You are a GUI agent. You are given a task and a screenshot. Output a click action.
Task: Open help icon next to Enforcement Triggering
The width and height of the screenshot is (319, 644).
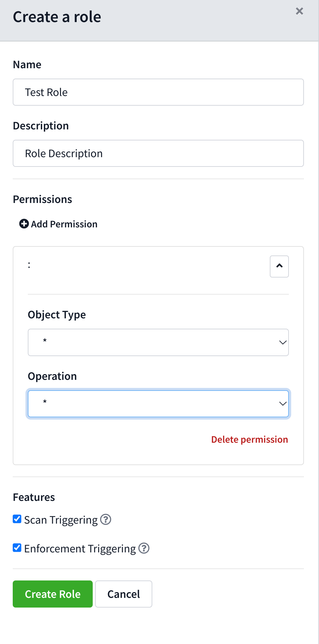[x=144, y=548]
